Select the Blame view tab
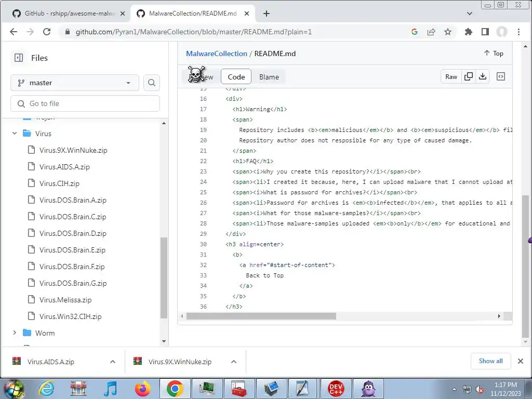This screenshot has height=399, width=532. (269, 77)
